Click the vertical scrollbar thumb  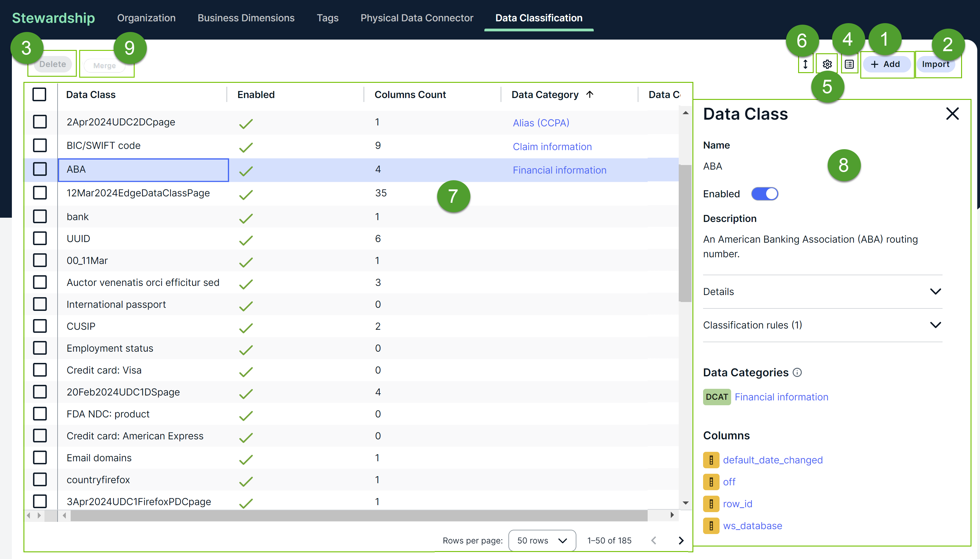(x=685, y=233)
